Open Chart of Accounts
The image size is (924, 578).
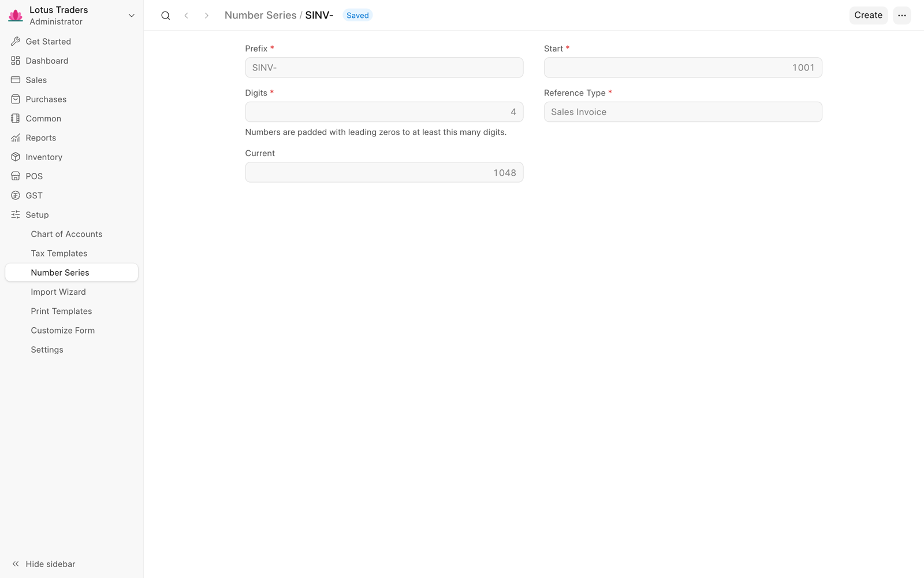coord(72,234)
